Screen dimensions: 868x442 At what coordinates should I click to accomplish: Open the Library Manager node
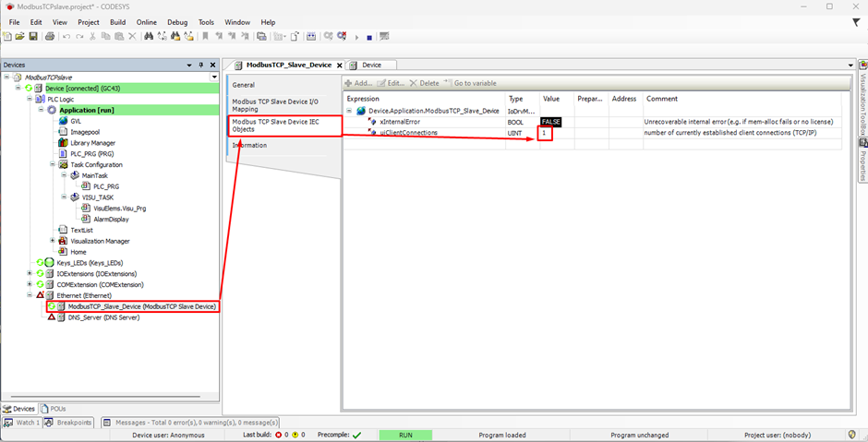point(92,143)
